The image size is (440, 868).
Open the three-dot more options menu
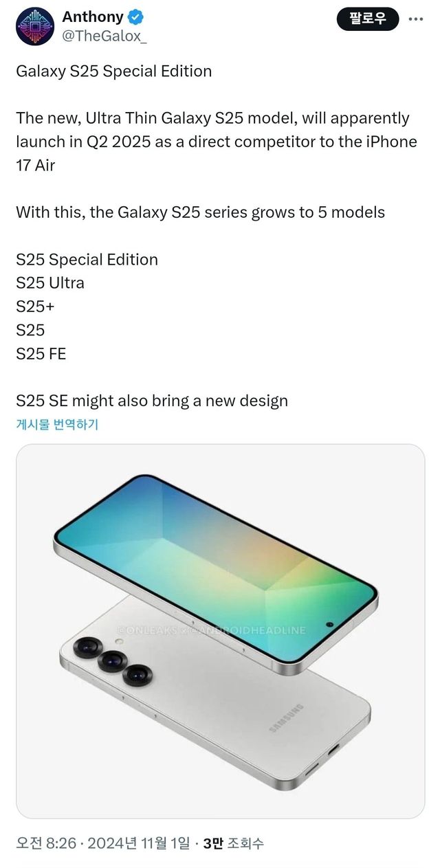(416, 19)
